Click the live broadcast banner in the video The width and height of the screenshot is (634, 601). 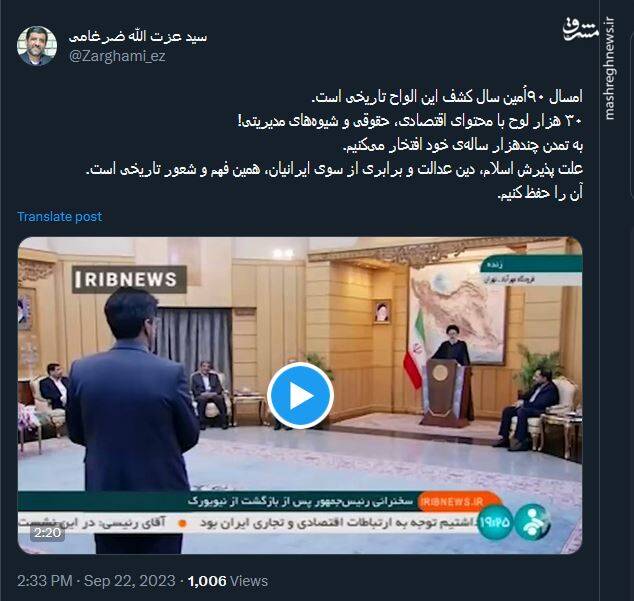pyautogui.click(x=531, y=271)
